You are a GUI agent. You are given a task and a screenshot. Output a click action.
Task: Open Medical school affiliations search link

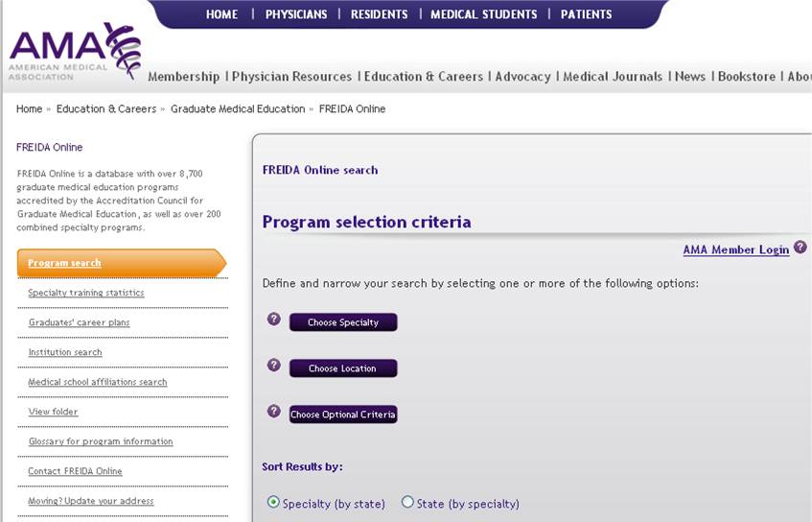(x=98, y=382)
